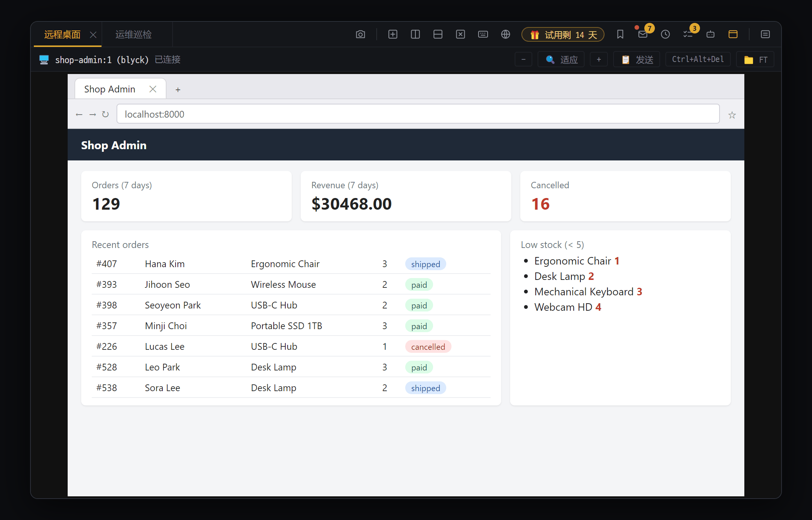Open the FT file transfer folder
This screenshot has height=520, width=812.
tap(755, 59)
